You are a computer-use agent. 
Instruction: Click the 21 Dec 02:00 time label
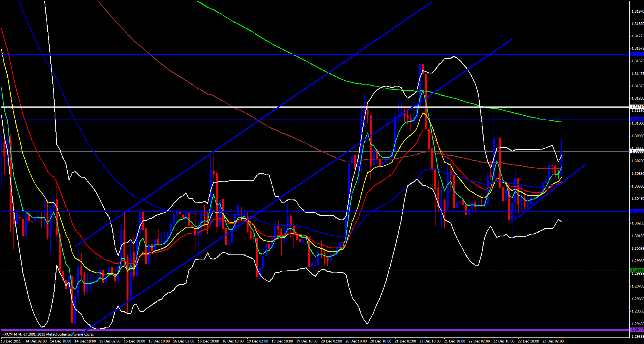405,341
